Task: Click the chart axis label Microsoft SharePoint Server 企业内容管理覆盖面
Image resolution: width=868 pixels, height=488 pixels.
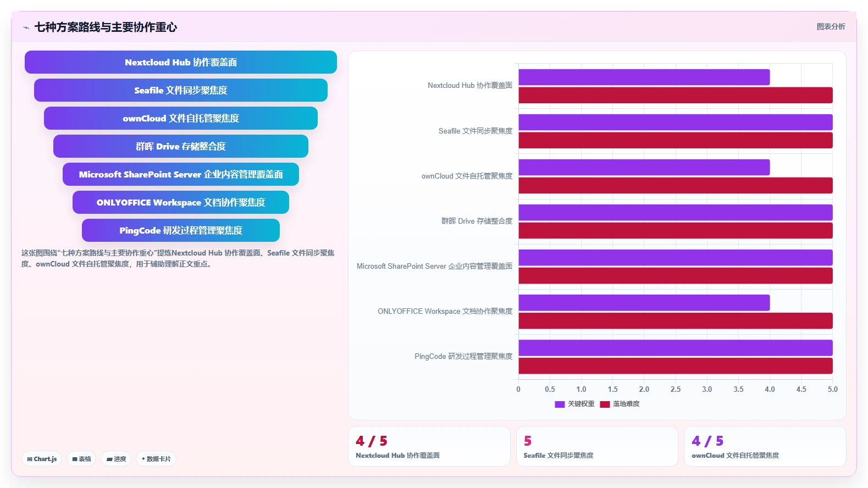Action: [x=435, y=266]
